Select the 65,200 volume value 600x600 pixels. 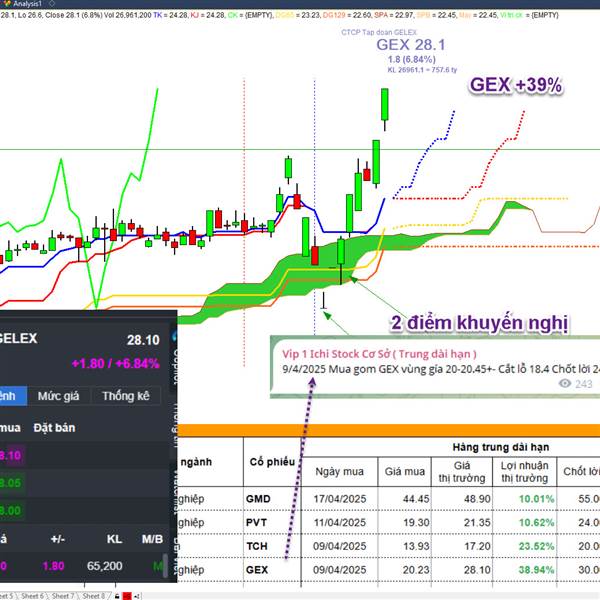(x=104, y=566)
